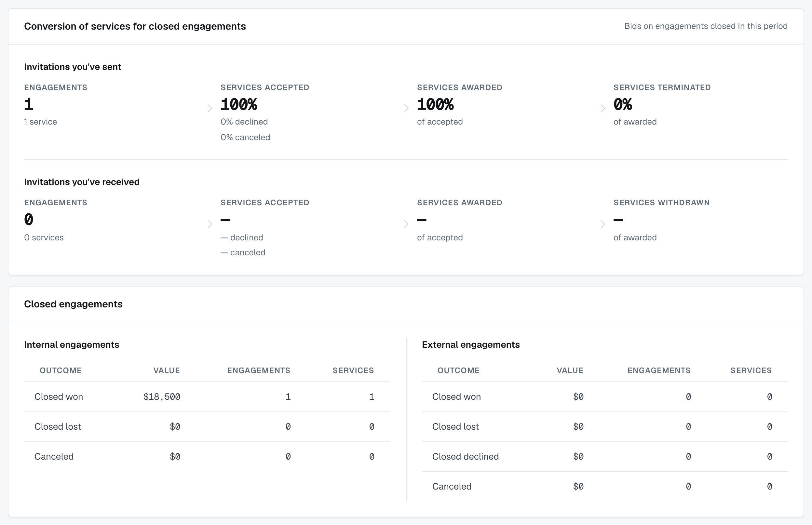Click the external 'Canceled' row label
Screen dimensions: 812x525
452,487
